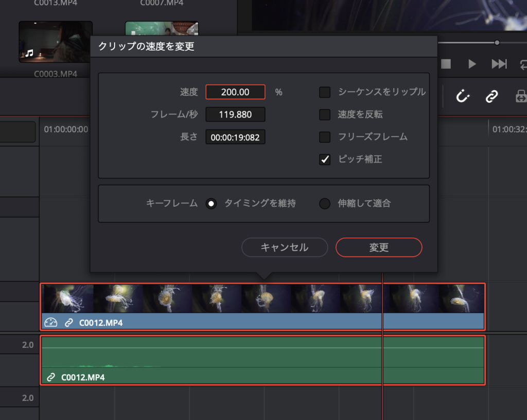Select the C0012.MP4 audio clip on timeline
Screen dimensions: 527x420
point(263,360)
